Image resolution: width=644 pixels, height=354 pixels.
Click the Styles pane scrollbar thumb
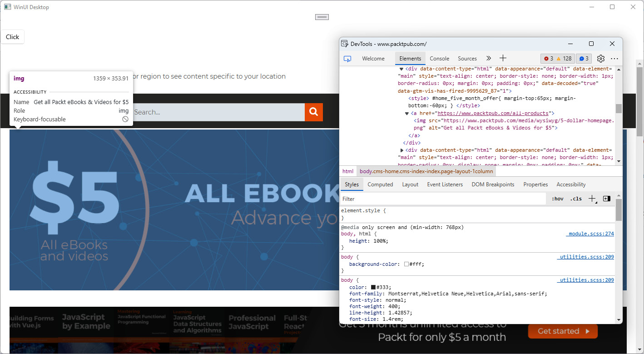pyautogui.click(x=618, y=209)
